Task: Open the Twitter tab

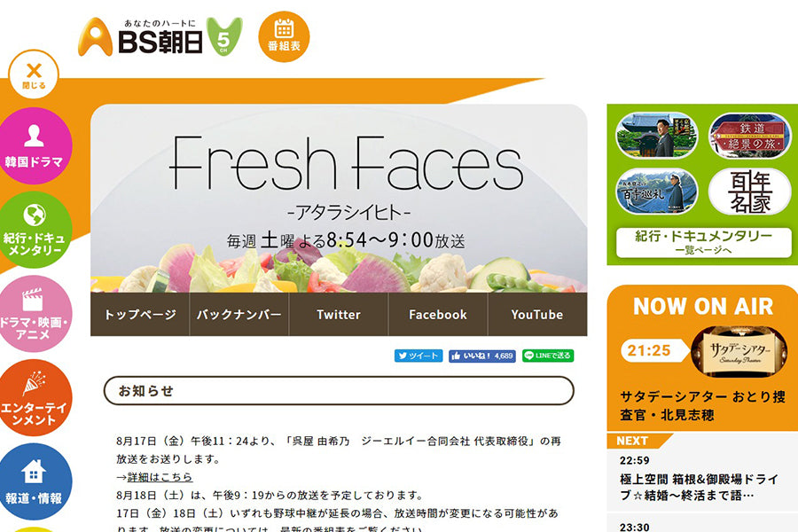Action: click(x=339, y=315)
